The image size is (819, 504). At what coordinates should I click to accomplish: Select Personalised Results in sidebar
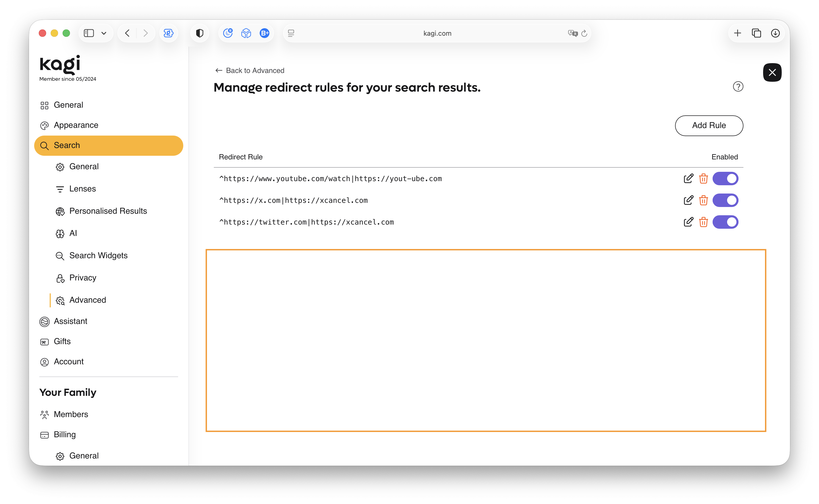108,211
